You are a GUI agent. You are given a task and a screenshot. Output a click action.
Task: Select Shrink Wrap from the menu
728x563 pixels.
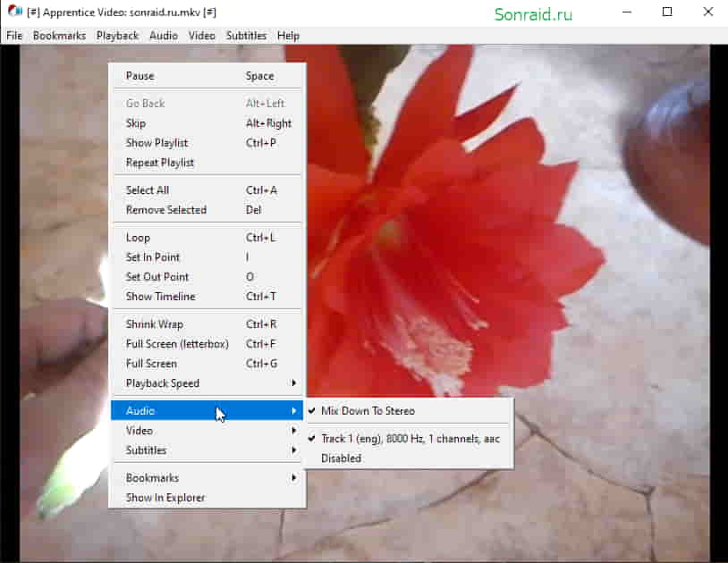[207, 324]
